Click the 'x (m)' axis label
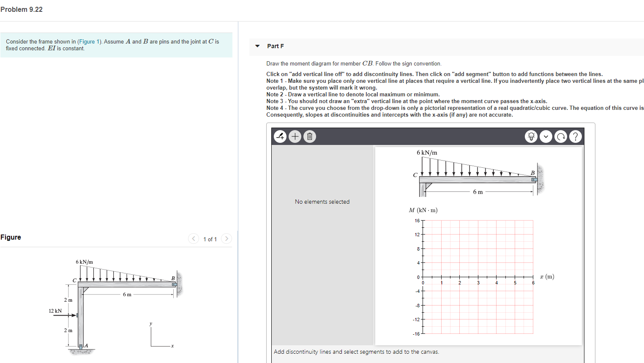The image size is (644, 363). (x=547, y=277)
